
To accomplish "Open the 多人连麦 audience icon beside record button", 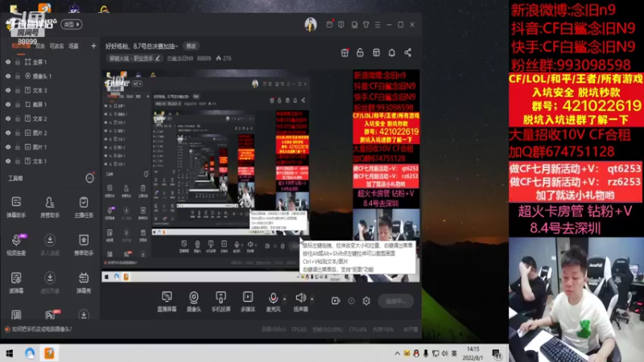I will click(351, 301).
